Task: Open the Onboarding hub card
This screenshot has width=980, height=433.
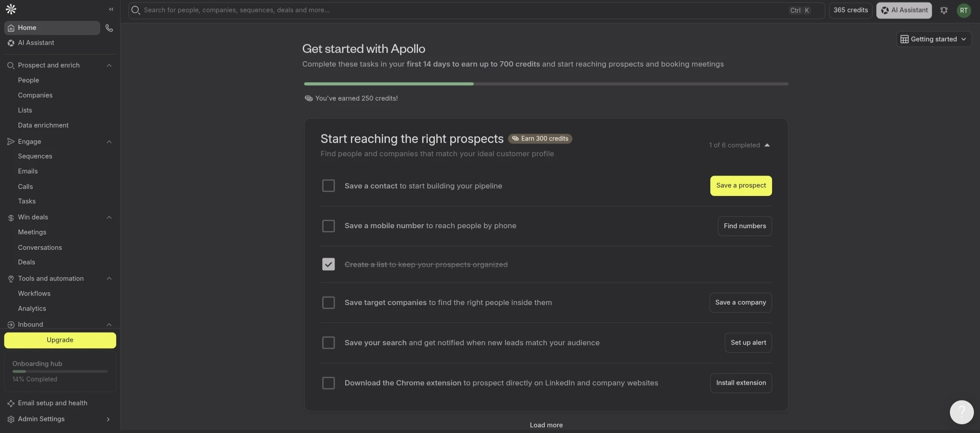Action: click(x=60, y=371)
